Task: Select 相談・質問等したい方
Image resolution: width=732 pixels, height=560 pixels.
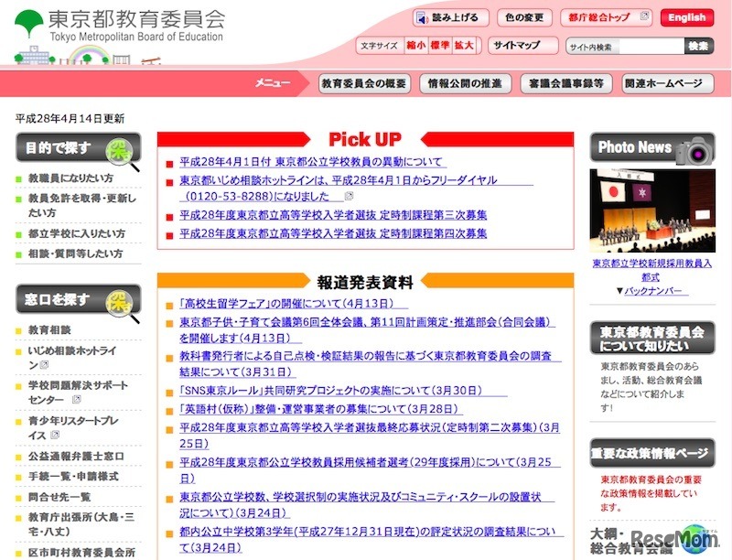Action: tap(76, 253)
